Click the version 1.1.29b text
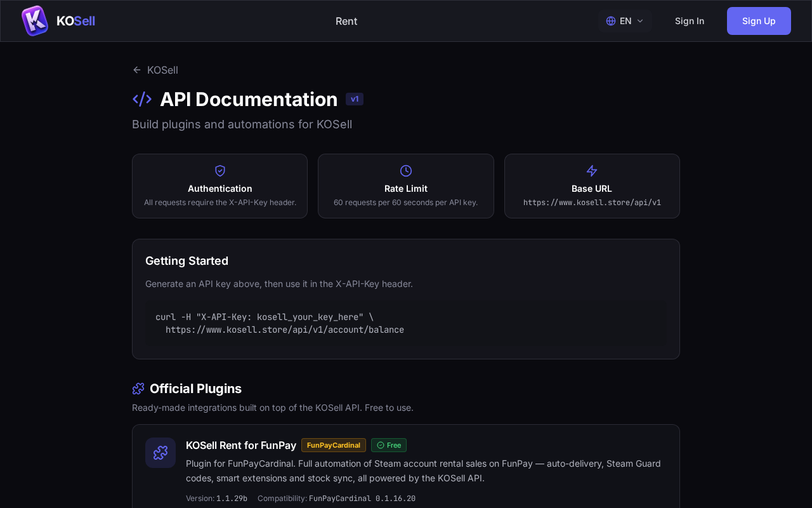This screenshot has width=812, height=508. pyautogui.click(x=232, y=498)
